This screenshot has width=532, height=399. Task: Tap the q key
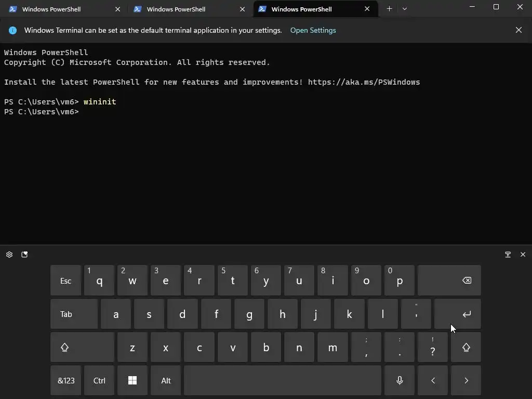(x=99, y=280)
